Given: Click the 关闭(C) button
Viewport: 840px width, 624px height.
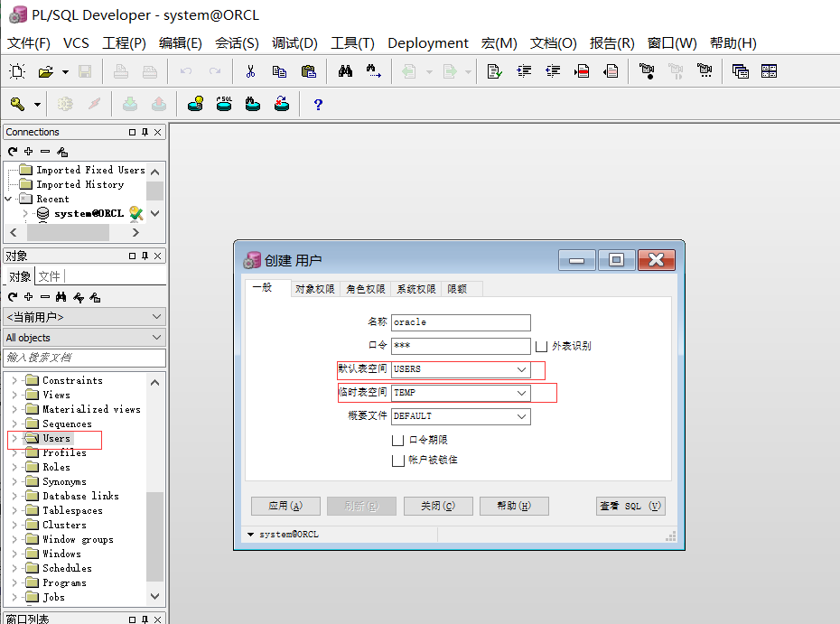Looking at the screenshot, I should point(438,507).
